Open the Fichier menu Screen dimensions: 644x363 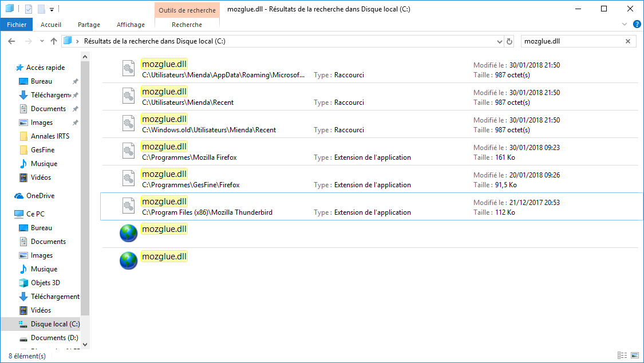pos(17,25)
